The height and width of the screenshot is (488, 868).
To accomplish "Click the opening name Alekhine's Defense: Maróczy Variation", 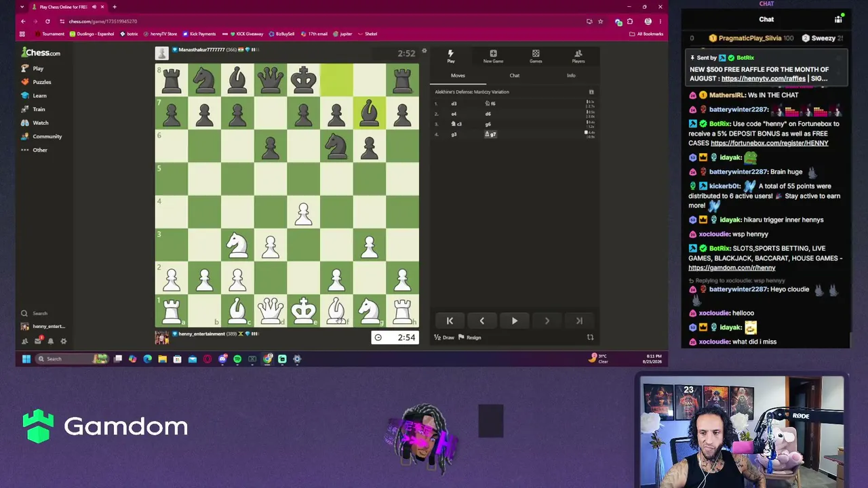I will [x=472, y=92].
